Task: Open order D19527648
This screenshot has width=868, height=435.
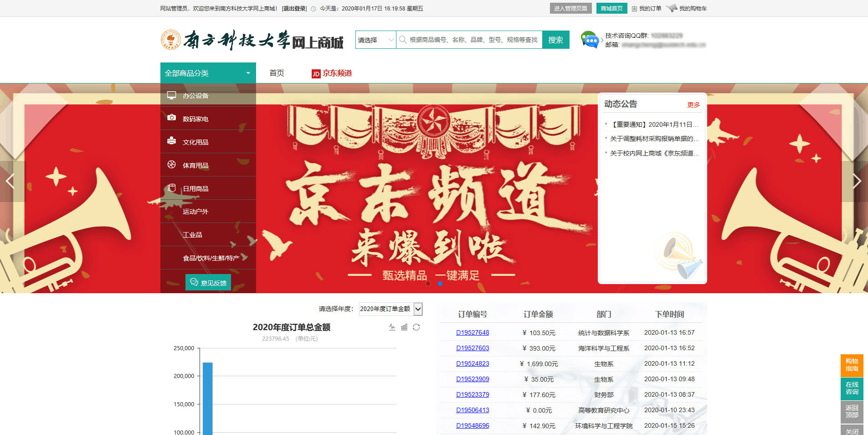Action: click(x=473, y=332)
